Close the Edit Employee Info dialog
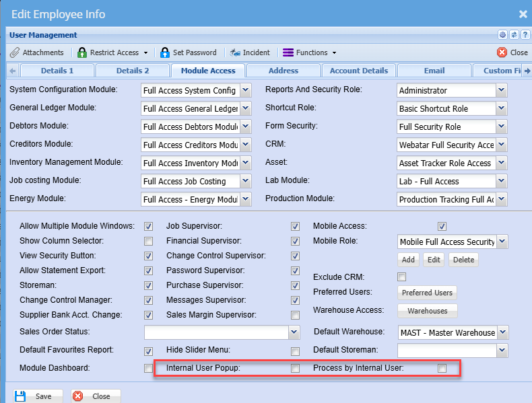The height and width of the screenshot is (403, 532). 523,14
